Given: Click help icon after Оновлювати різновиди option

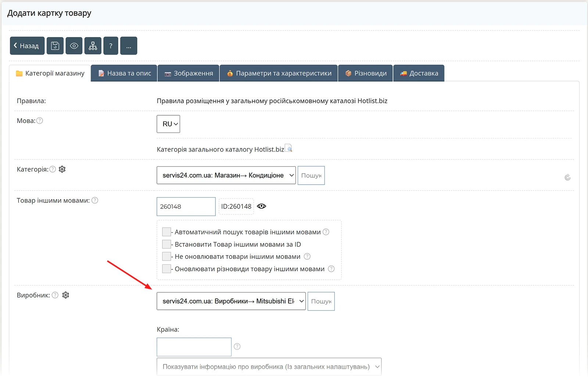Looking at the screenshot, I should 331,269.
